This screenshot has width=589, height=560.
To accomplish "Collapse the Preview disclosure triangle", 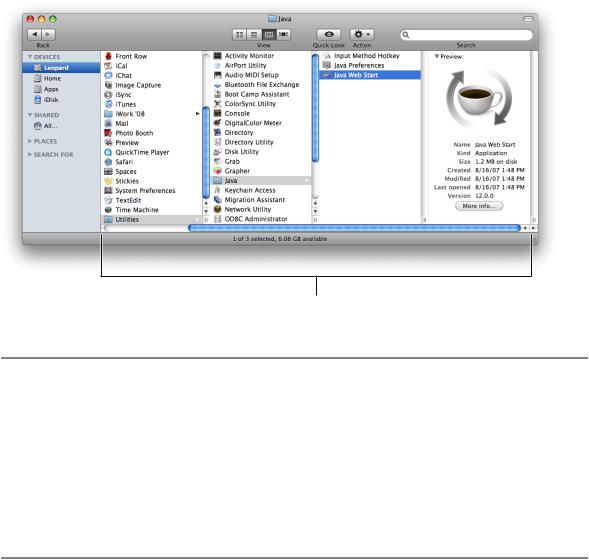I will [436, 56].
